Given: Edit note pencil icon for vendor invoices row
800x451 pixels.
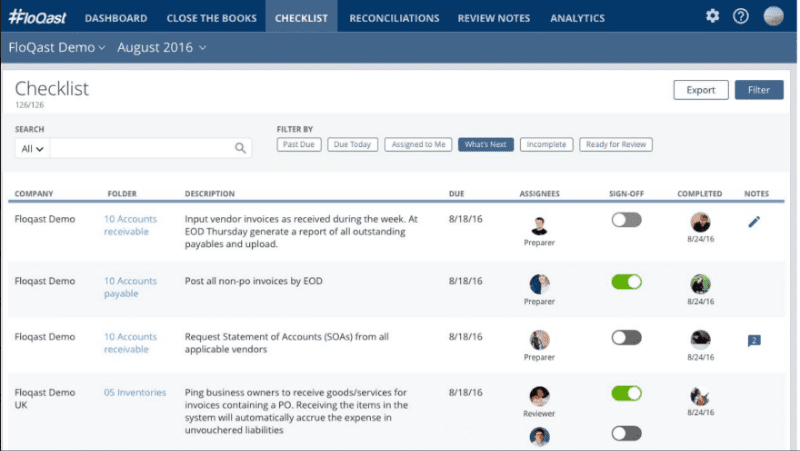Looking at the screenshot, I should coord(754,221).
